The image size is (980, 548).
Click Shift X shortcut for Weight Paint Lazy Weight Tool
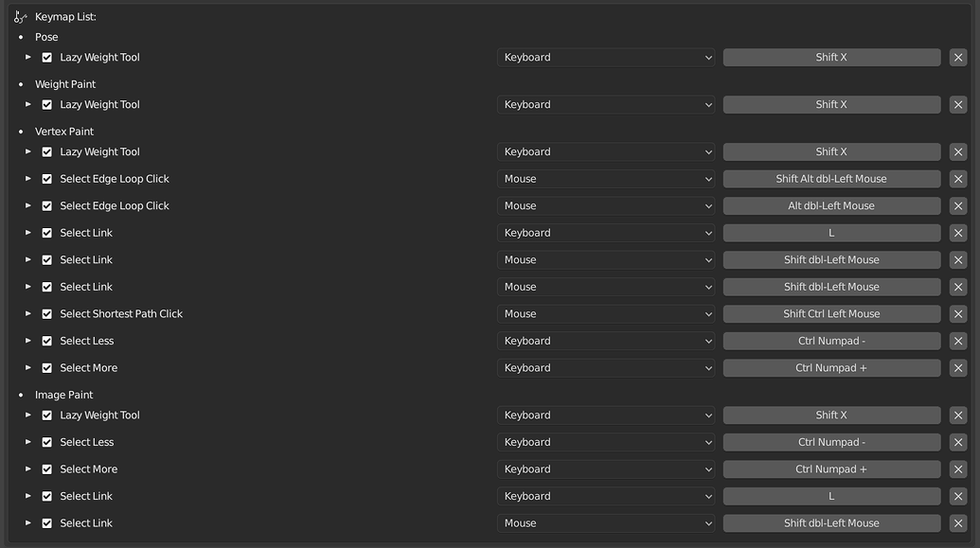[831, 105]
